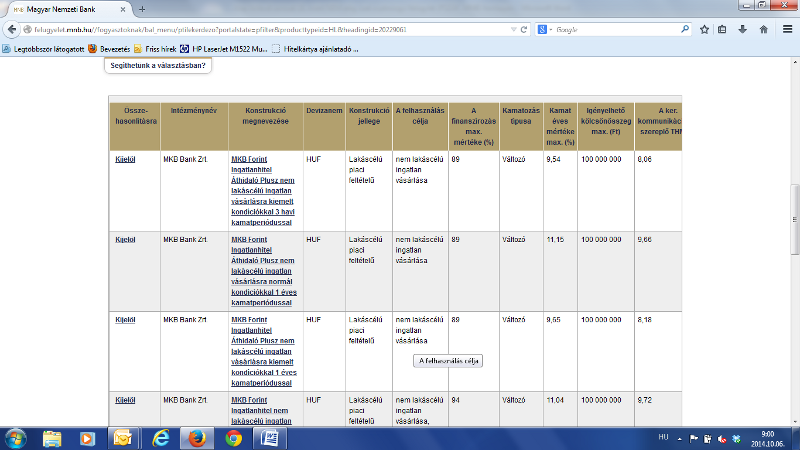800x450 pixels.
Task: Open the Windows Start menu
Action: [x=15, y=439]
